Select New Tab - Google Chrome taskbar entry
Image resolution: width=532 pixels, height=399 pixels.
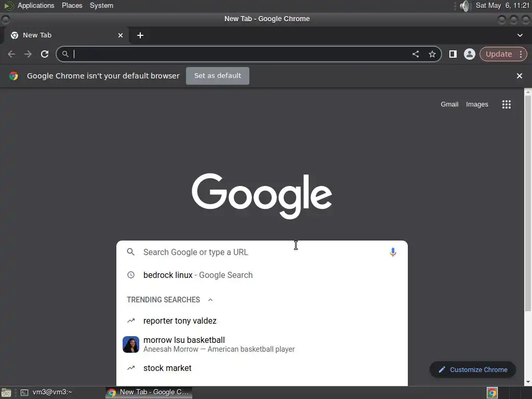[x=149, y=392]
